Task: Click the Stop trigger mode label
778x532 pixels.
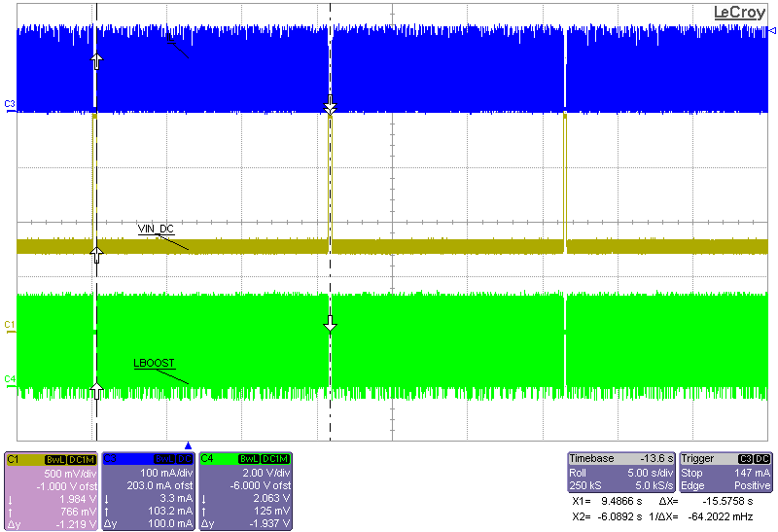Action: (691, 473)
